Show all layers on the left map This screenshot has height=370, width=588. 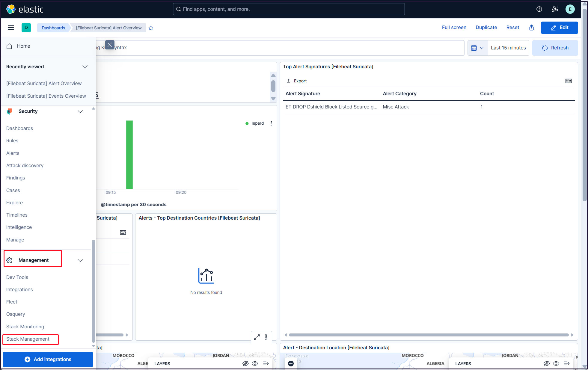(255, 363)
